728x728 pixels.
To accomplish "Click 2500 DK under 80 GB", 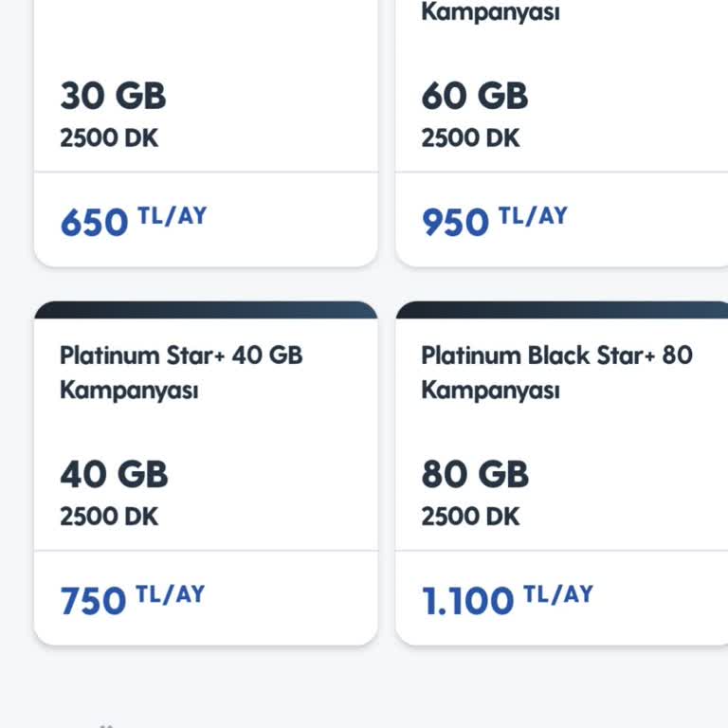I will pos(470,517).
